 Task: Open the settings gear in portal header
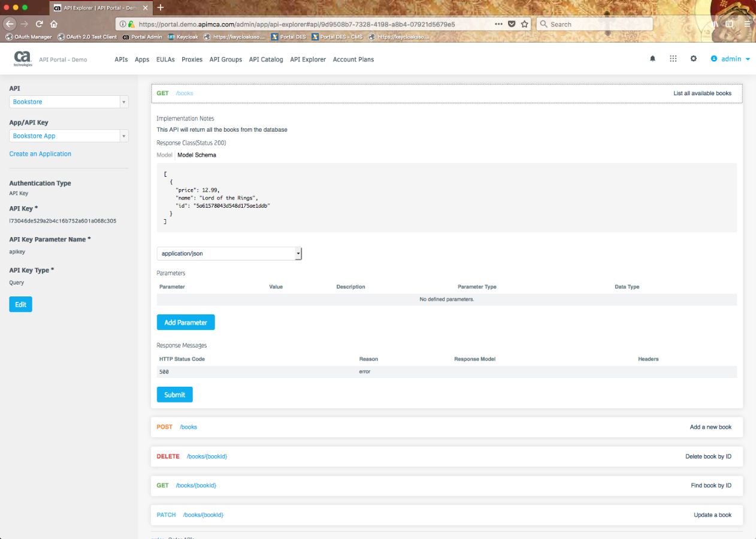coord(694,59)
